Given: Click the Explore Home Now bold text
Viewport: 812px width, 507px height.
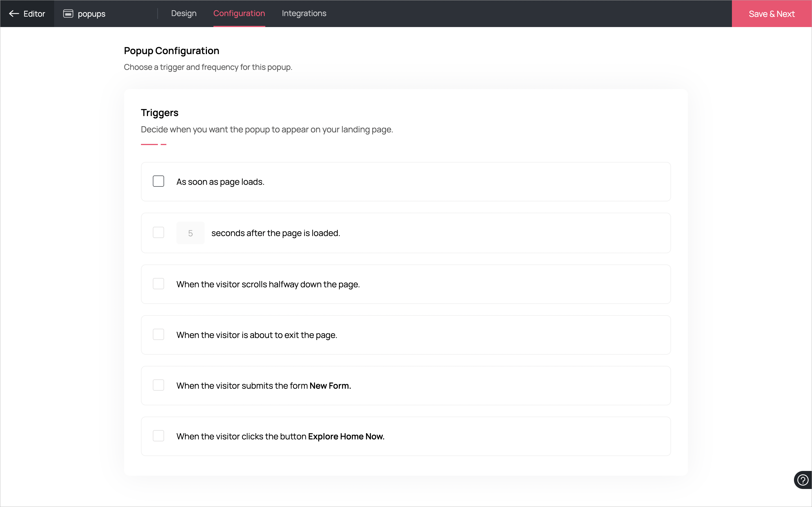Looking at the screenshot, I should (346, 436).
